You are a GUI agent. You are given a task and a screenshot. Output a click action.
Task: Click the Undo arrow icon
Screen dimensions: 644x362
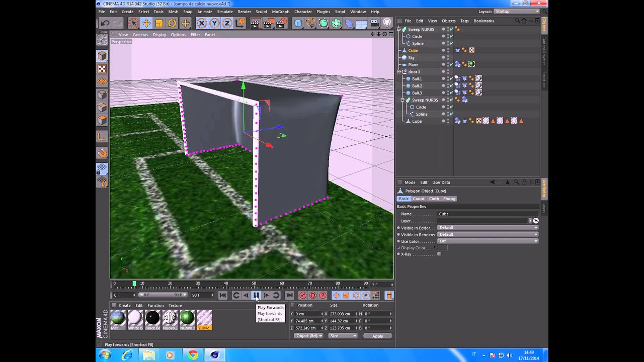[x=105, y=23]
